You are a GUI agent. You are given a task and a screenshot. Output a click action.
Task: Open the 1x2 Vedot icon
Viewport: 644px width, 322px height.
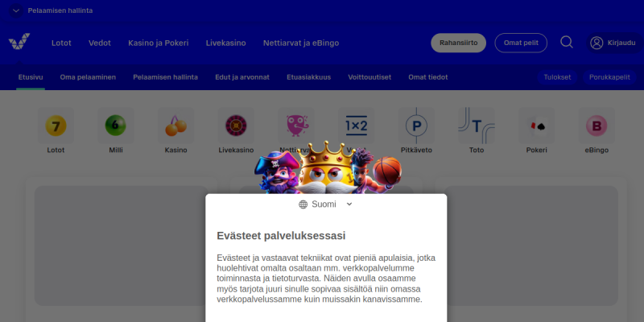(356, 126)
